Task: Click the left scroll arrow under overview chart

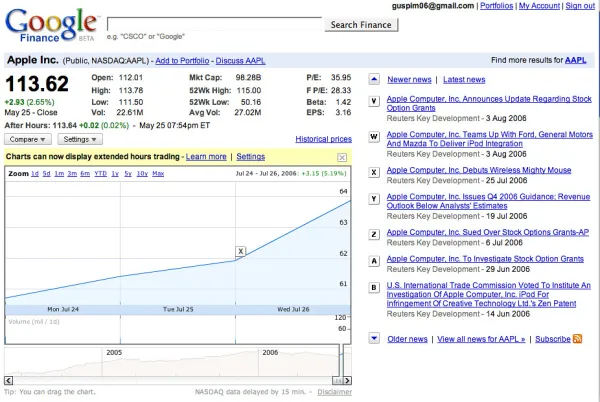Action: coord(8,381)
